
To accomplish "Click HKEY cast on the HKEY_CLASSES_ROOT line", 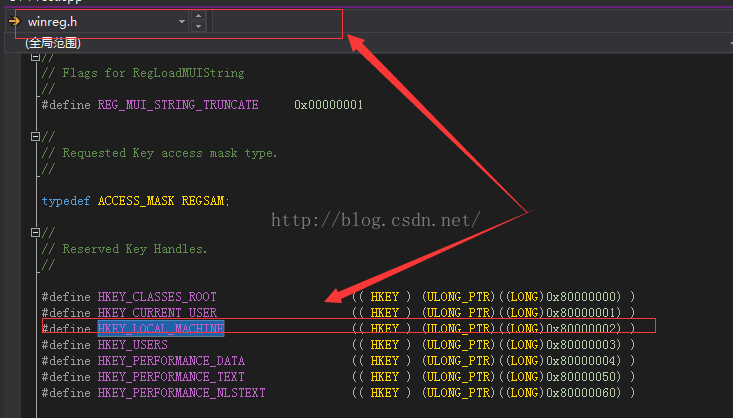I will (384, 297).
